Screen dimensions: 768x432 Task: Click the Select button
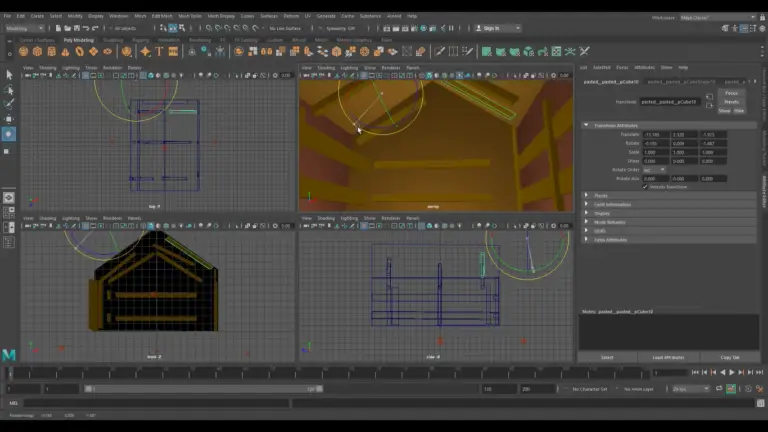[x=607, y=358]
